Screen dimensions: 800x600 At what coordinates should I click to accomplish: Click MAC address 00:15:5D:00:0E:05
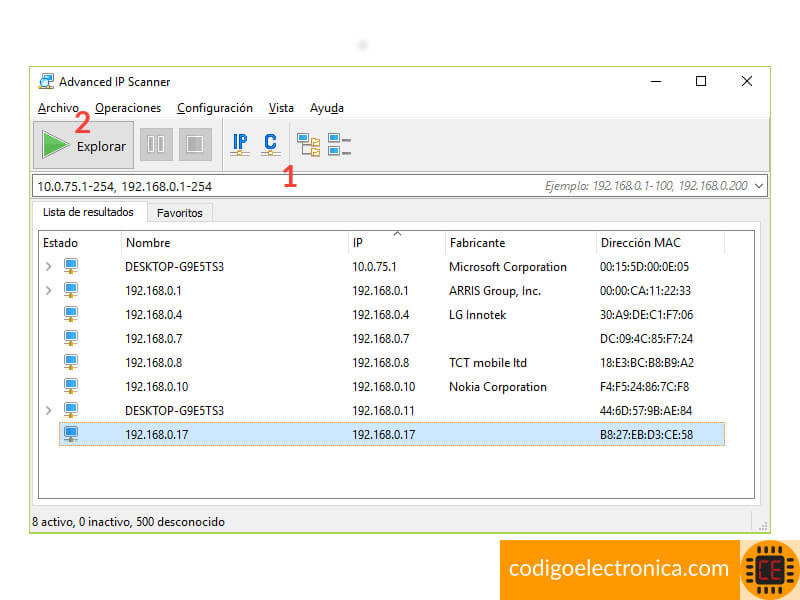tap(644, 267)
